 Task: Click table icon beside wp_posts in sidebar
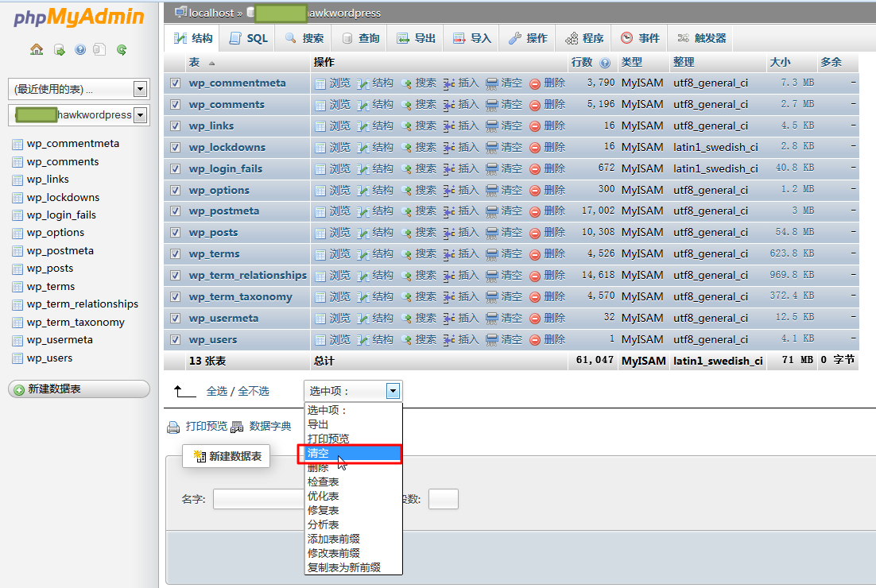[x=17, y=269]
